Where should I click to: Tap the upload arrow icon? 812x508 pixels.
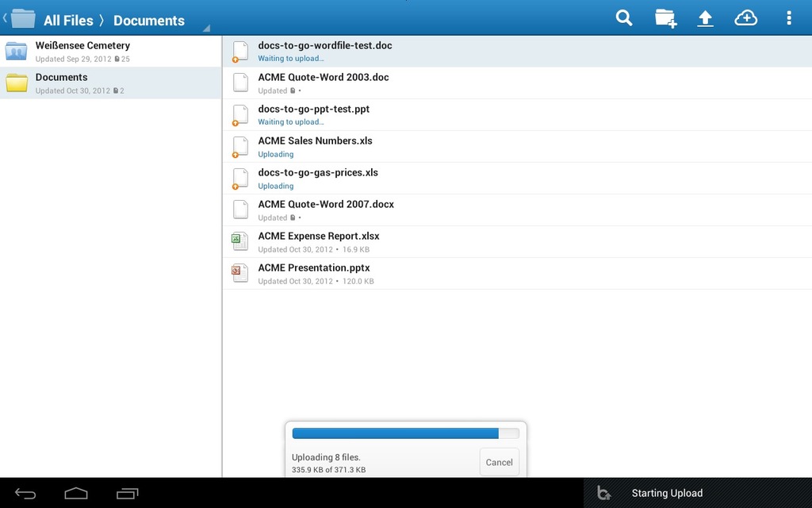point(705,18)
